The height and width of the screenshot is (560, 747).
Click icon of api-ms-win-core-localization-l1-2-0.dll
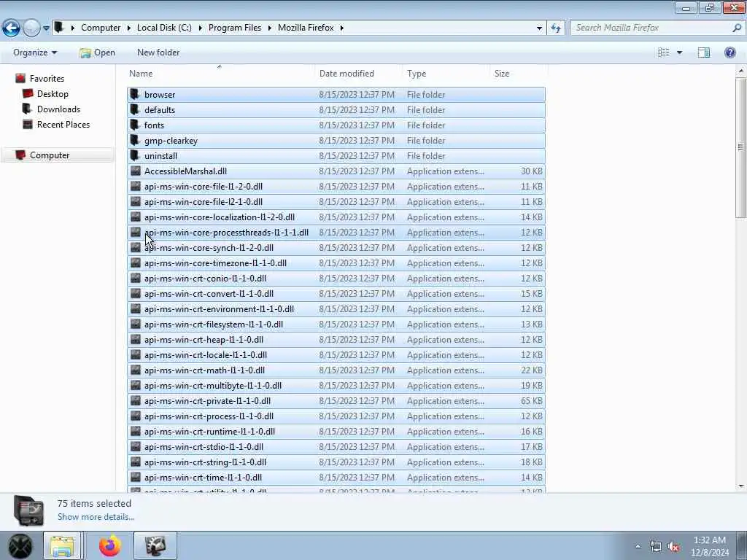(136, 217)
